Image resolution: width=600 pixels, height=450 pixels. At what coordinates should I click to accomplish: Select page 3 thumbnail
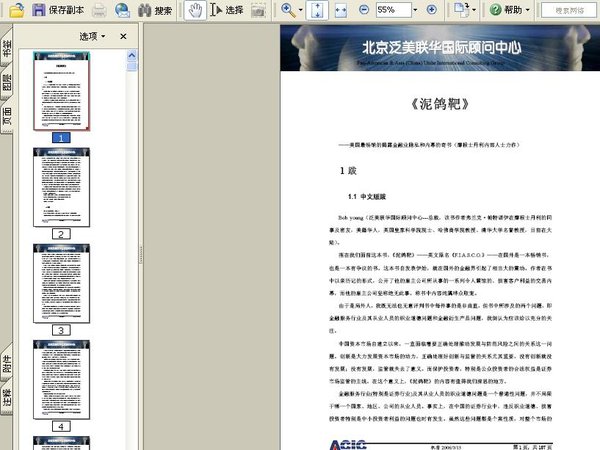pyautogui.click(x=62, y=284)
